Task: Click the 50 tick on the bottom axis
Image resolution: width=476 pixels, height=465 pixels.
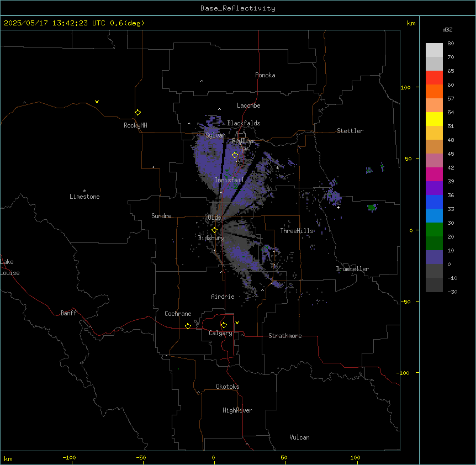Action: coord(284,458)
